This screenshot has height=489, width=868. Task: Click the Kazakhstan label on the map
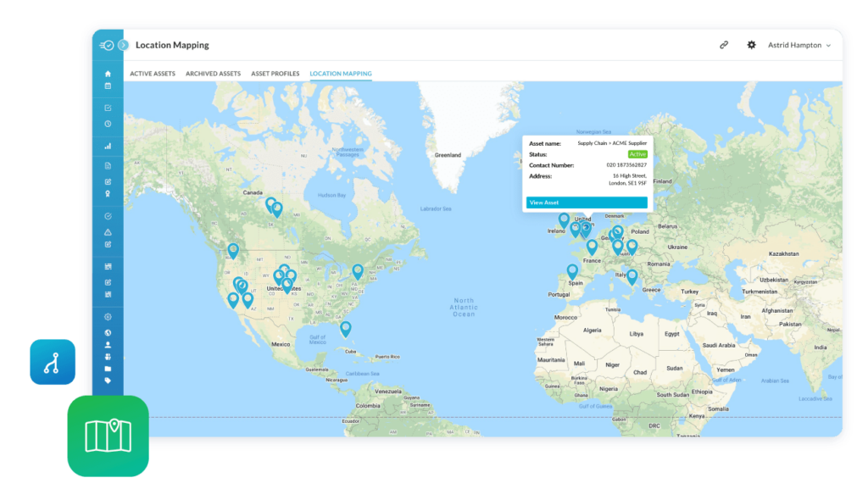[784, 254]
